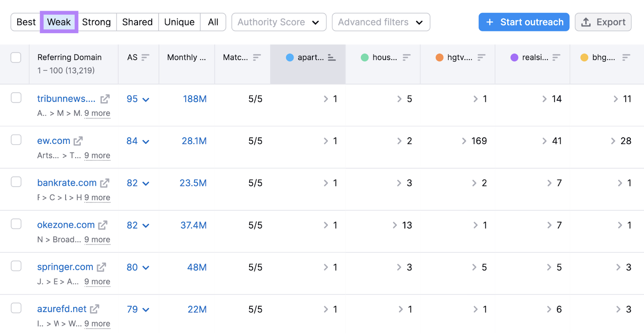Sort by the AS column icon

coord(145,57)
